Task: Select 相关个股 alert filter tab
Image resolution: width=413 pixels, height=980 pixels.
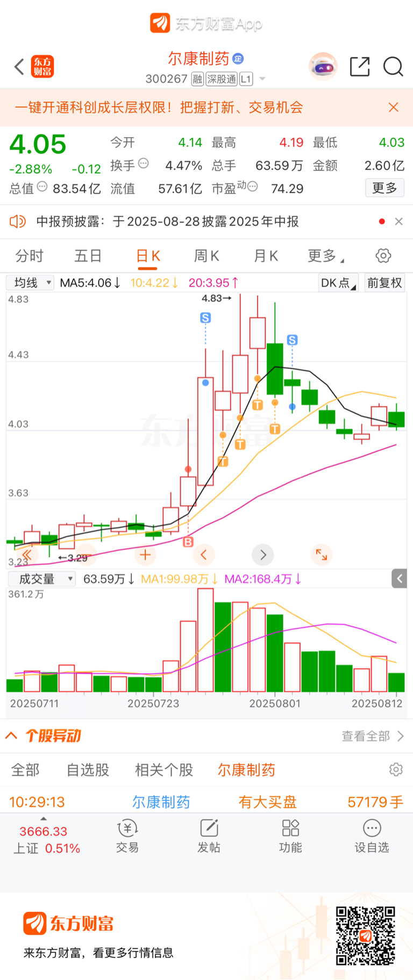Action: coord(164,770)
